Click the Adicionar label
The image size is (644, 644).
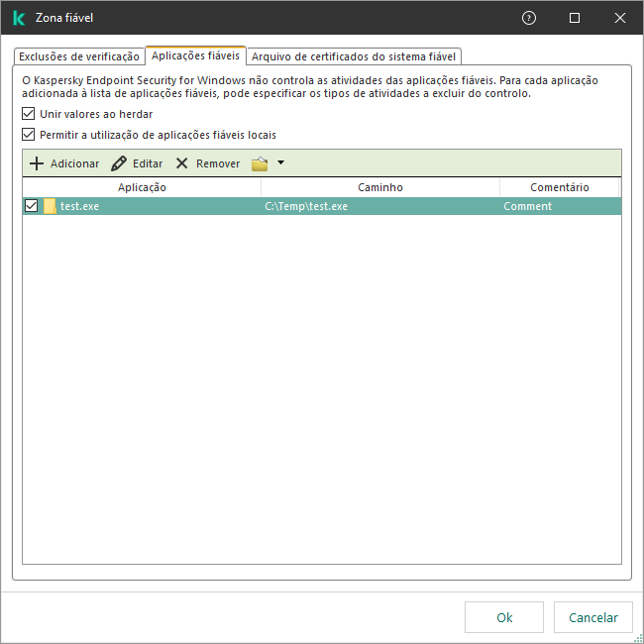coord(74,163)
